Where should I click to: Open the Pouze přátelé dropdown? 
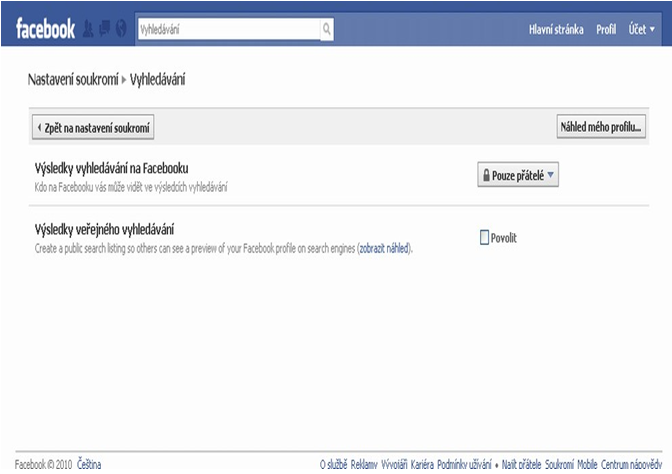[x=518, y=175]
